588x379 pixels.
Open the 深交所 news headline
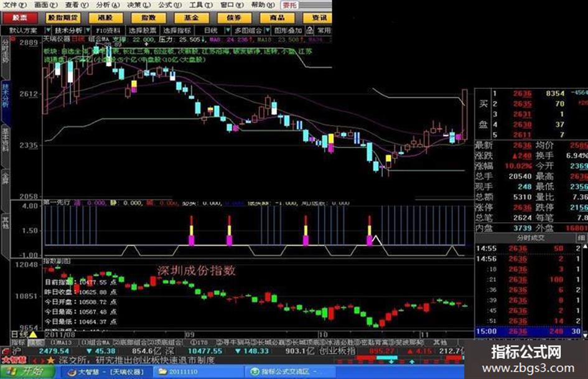point(136,360)
